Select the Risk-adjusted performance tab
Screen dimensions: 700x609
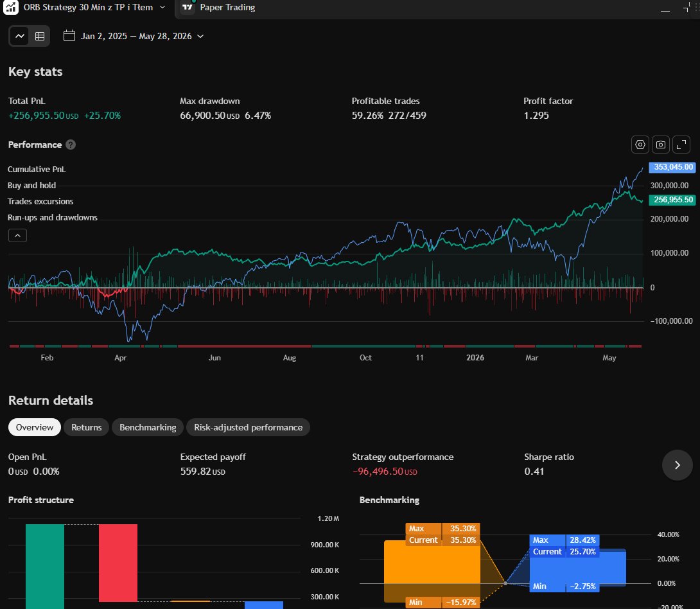[x=249, y=427]
